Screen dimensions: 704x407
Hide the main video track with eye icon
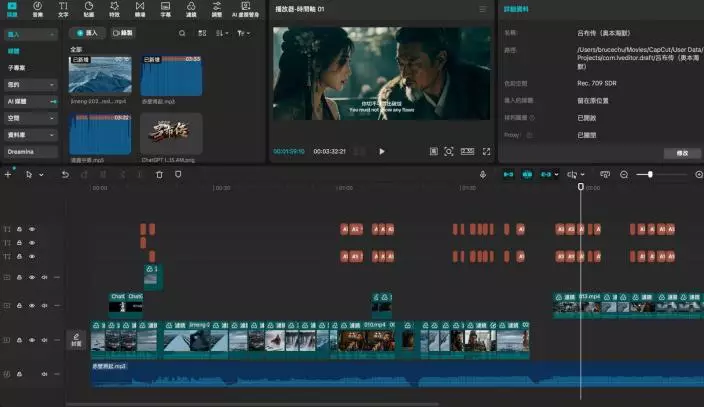(x=32, y=340)
